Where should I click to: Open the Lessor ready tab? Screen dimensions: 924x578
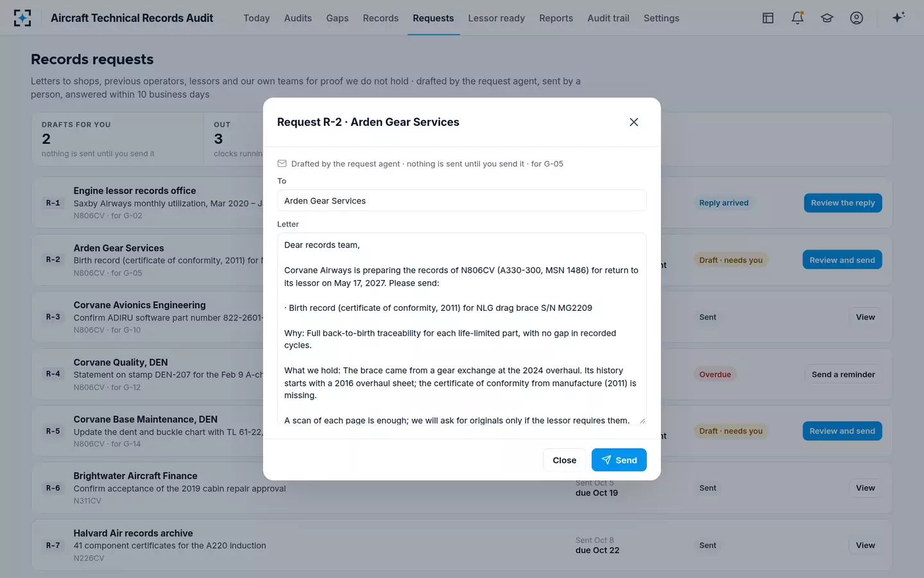497,18
